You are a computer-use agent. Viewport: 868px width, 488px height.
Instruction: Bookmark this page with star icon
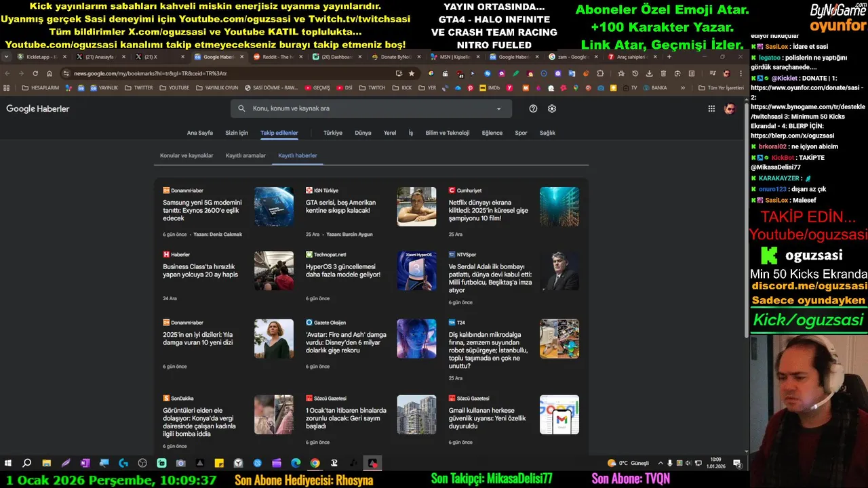click(412, 73)
